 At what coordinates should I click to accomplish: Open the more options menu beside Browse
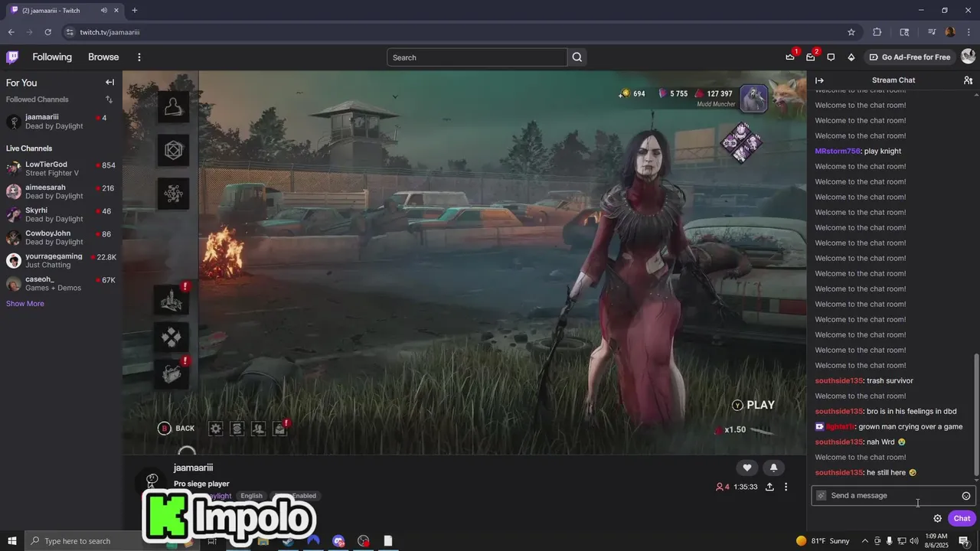click(139, 57)
